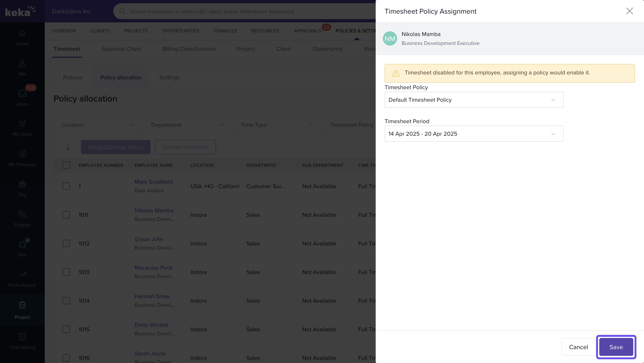Tick the checkbox for employee 1012
The width and height of the screenshot is (644, 363).
click(66, 244)
